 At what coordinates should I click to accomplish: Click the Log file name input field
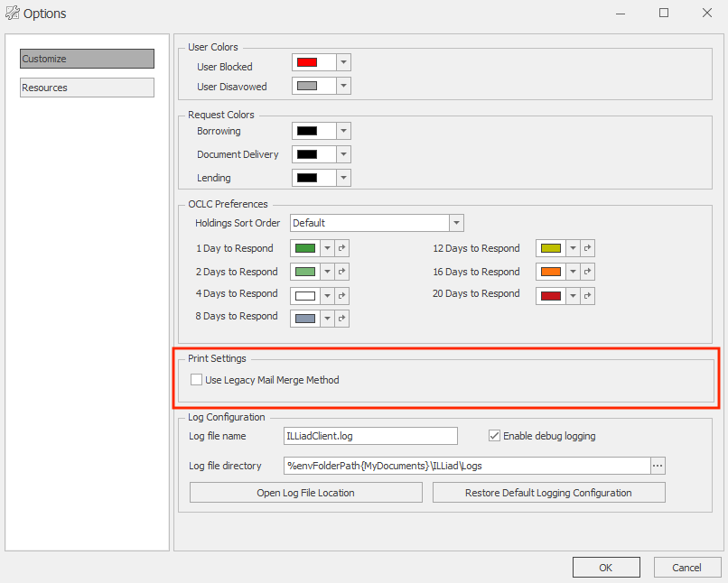[370, 436]
